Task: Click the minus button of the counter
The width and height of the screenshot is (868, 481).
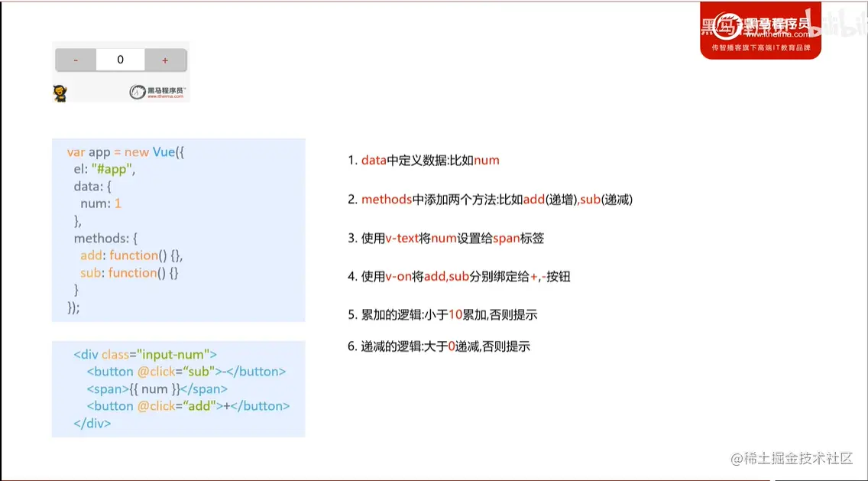Action: (76, 60)
